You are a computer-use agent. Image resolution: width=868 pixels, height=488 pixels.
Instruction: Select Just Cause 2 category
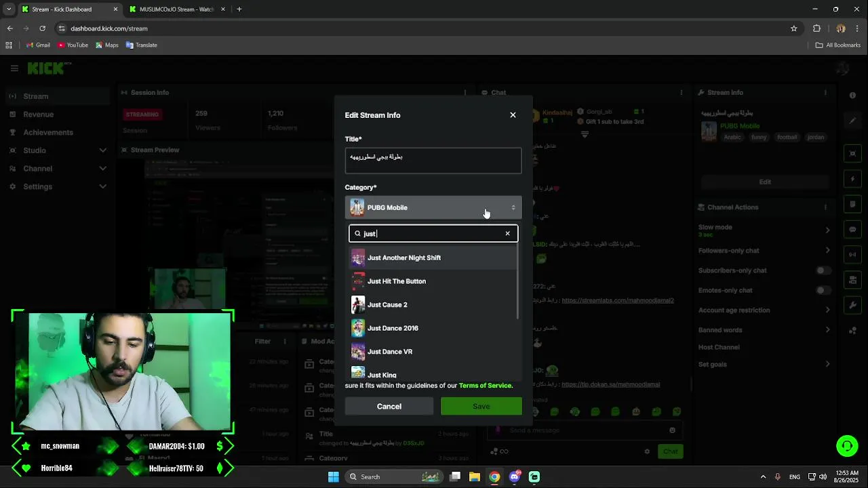433,305
